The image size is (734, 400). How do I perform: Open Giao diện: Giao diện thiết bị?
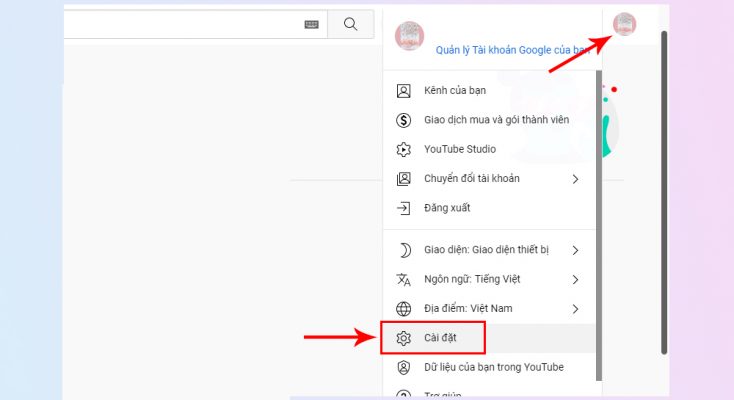click(x=489, y=250)
